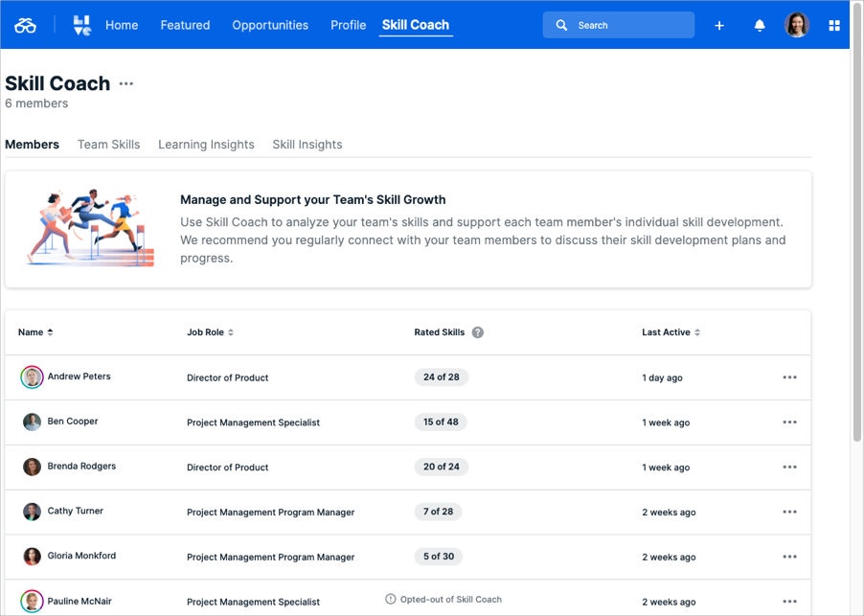Open Ben Cooper's member profile
The width and height of the screenshot is (864, 616).
tap(73, 422)
